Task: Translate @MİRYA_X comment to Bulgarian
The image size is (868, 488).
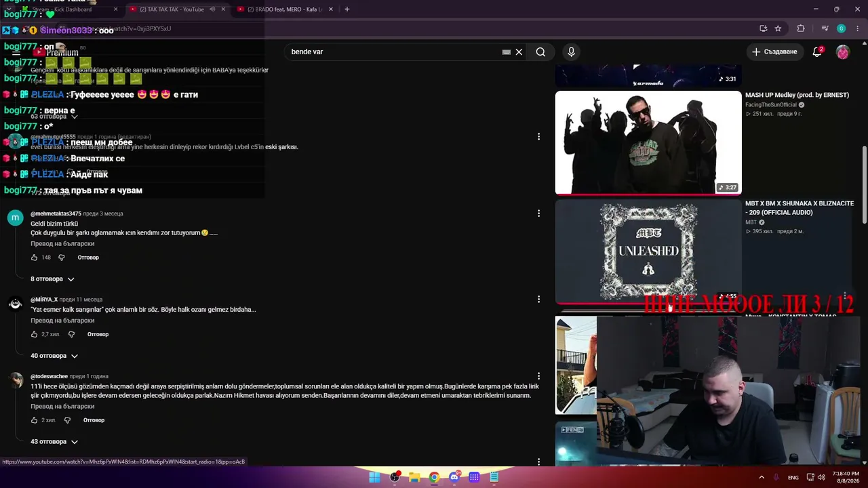Action: [x=62, y=321]
